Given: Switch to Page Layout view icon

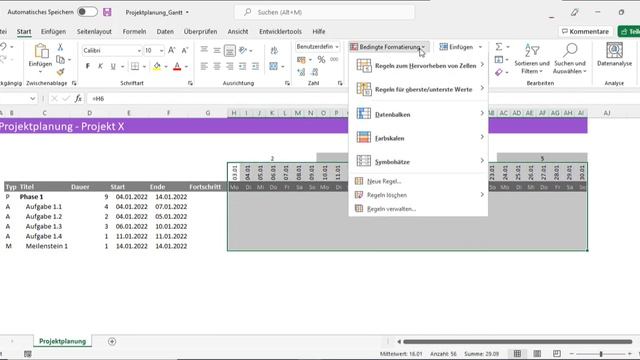Looking at the screenshot, I should point(537,353).
